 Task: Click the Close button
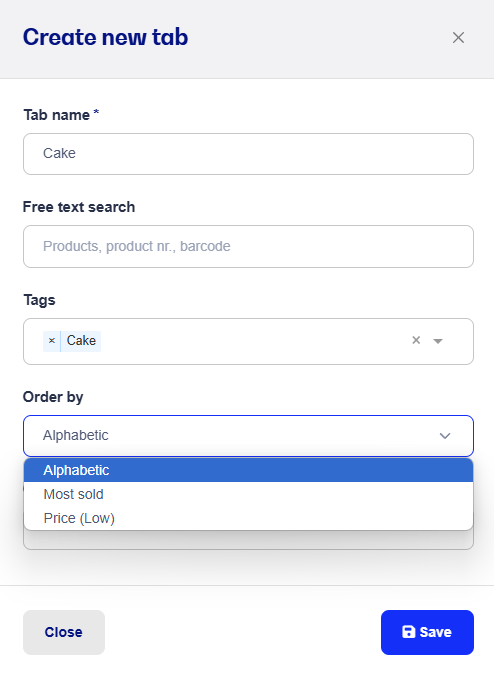pyautogui.click(x=64, y=632)
